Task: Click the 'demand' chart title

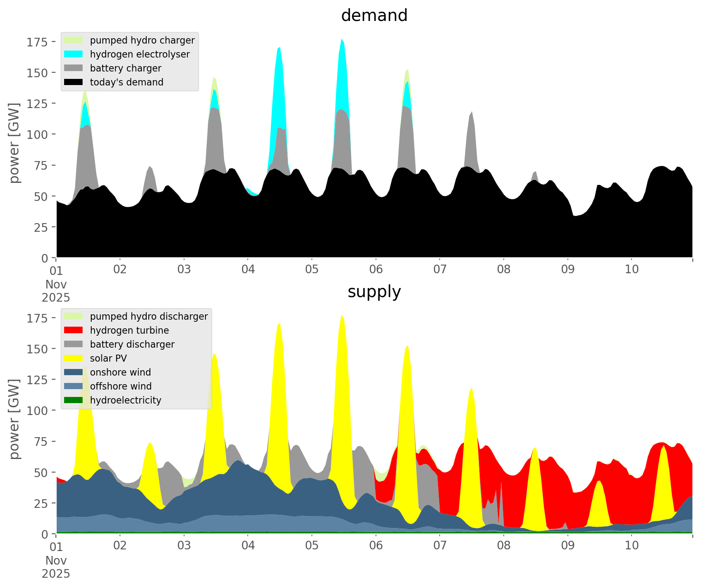Action: (374, 16)
